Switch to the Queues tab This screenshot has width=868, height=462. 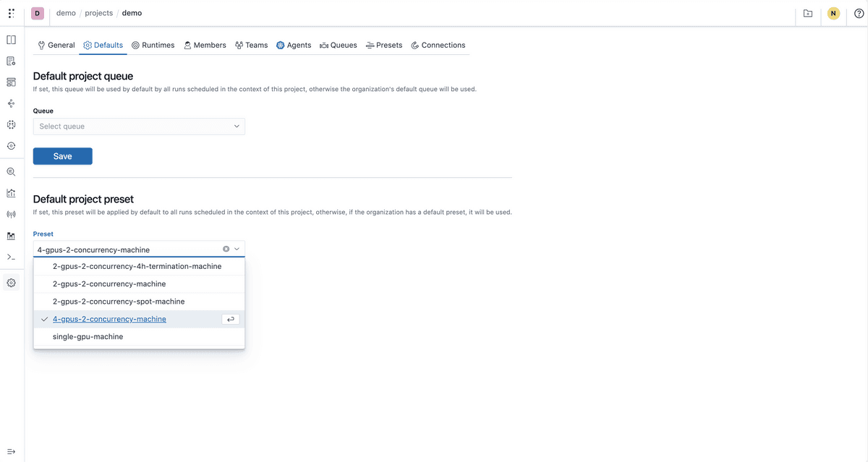click(x=339, y=45)
